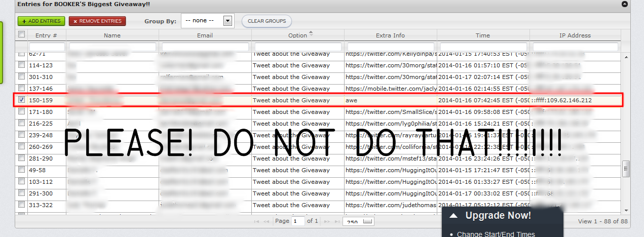
Task: Check the box for entry 171-180
Action: point(21,111)
